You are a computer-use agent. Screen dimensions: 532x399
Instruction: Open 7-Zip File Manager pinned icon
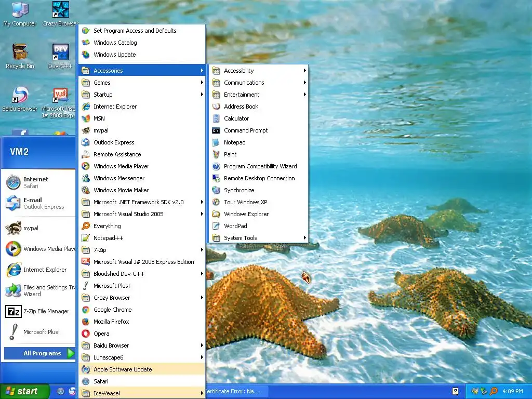click(x=14, y=311)
